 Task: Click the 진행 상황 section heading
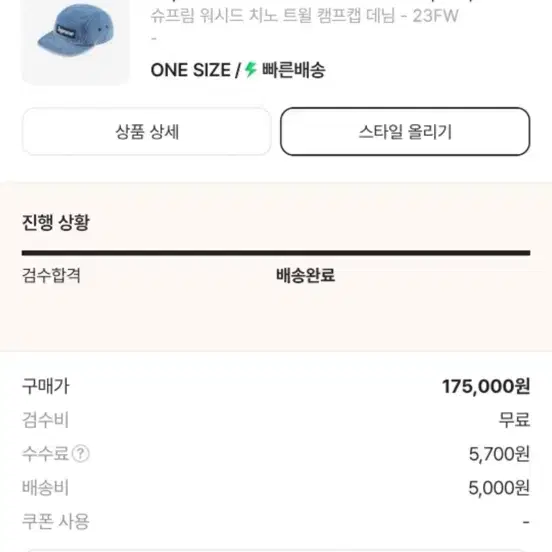56,222
